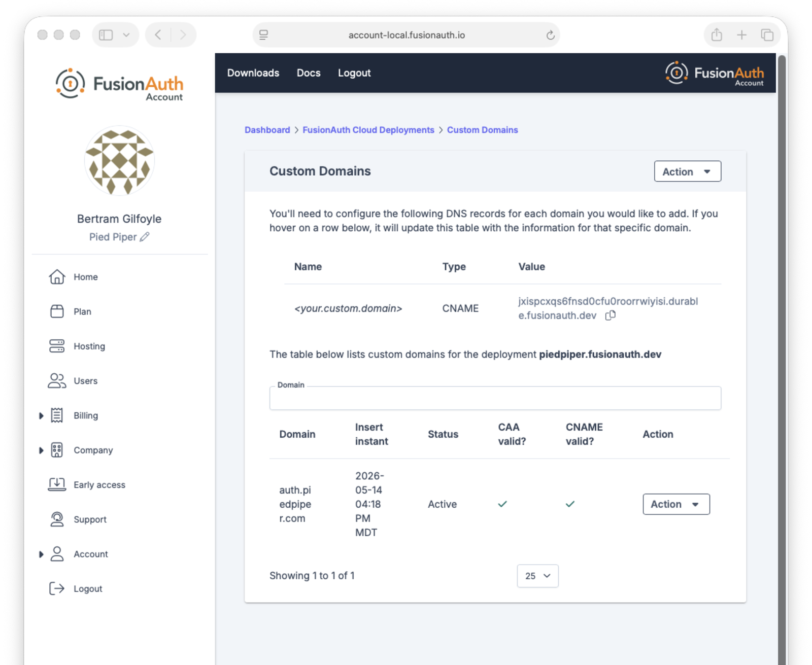
Task: Copy the CNAME value with copy icon
Action: 611,316
